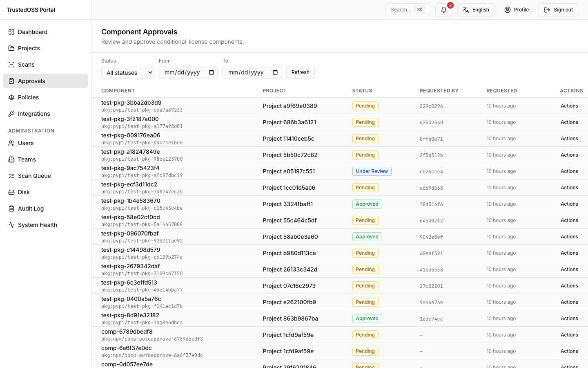The width and height of the screenshot is (588, 368).
Task: Click the language translate icon
Action: 466,10
